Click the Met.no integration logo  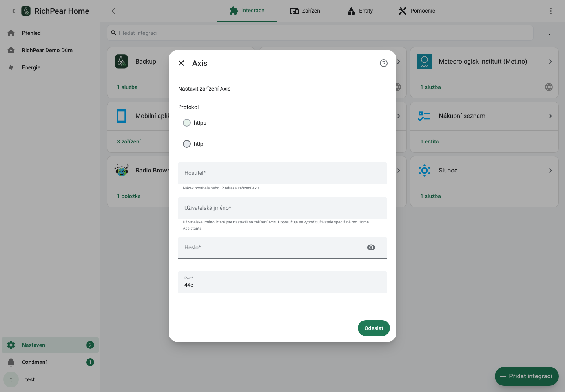pyautogui.click(x=425, y=62)
